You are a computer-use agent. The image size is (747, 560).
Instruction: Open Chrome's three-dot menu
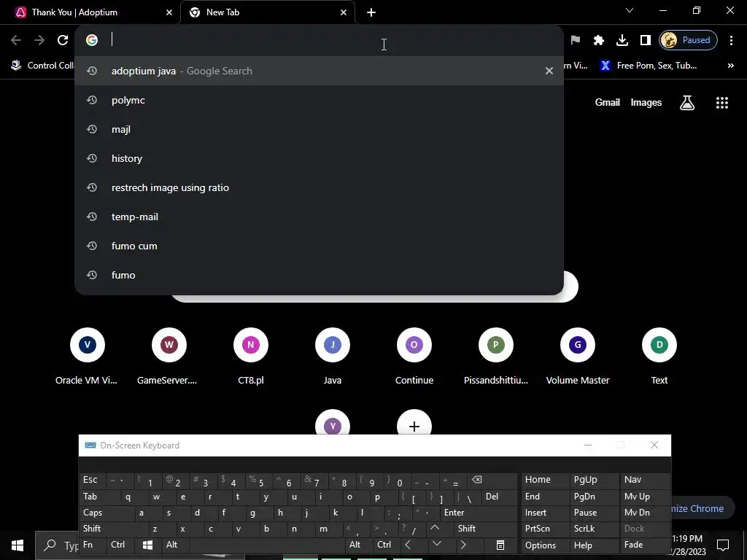(x=731, y=40)
